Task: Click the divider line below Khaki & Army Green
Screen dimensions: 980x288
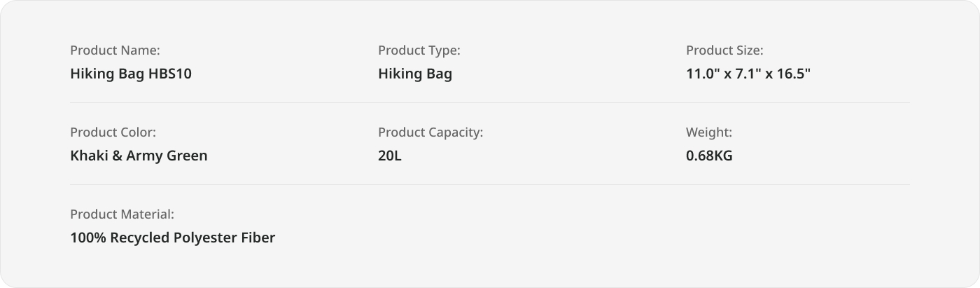Action: click(490, 184)
